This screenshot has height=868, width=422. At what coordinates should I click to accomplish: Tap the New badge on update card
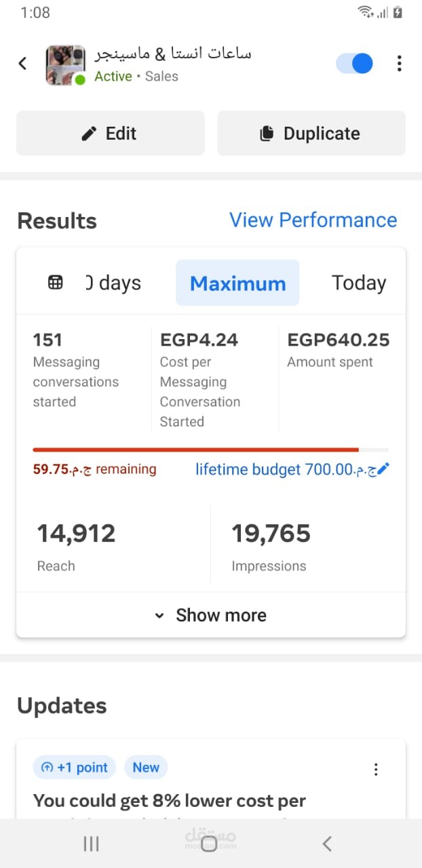146,768
